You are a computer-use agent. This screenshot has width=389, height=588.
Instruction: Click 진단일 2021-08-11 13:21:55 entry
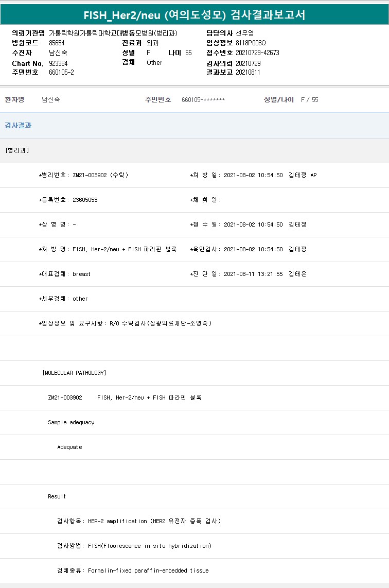tap(248, 274)
